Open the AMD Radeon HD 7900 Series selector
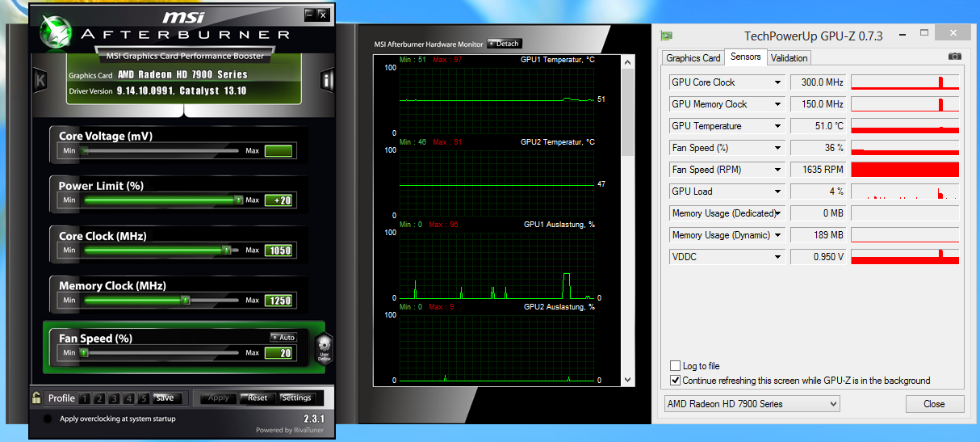 point(751,403)
